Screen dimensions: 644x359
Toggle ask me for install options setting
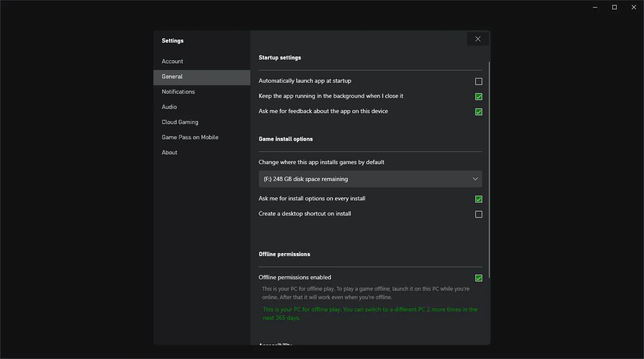click(478, 199)
